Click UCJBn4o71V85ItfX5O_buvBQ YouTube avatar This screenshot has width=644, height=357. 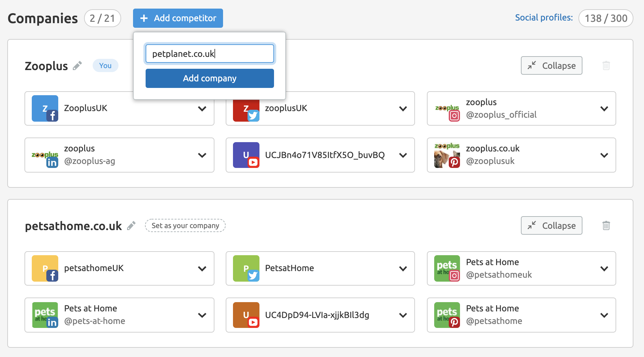coord(246,155)
